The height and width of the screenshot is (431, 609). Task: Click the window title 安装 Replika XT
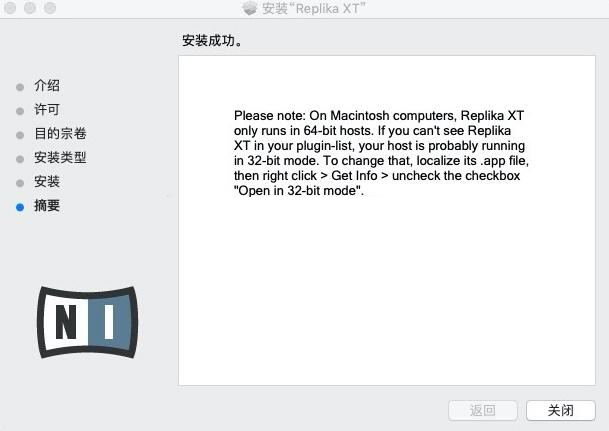[x=314, y=8]
